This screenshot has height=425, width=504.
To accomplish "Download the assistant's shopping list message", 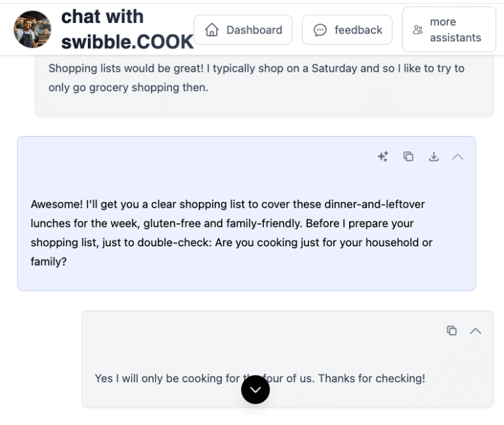I will [433, 156].
